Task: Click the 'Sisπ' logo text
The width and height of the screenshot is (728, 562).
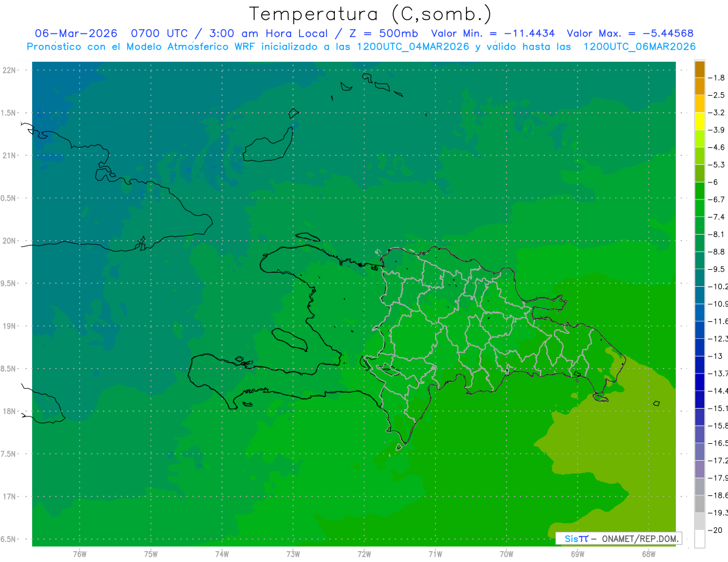Action: [576, 538]
